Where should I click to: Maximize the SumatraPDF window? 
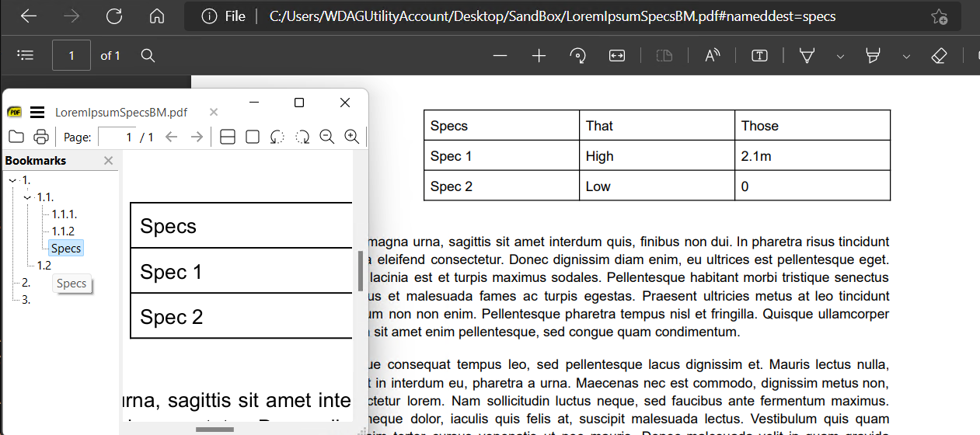[299, 103]
